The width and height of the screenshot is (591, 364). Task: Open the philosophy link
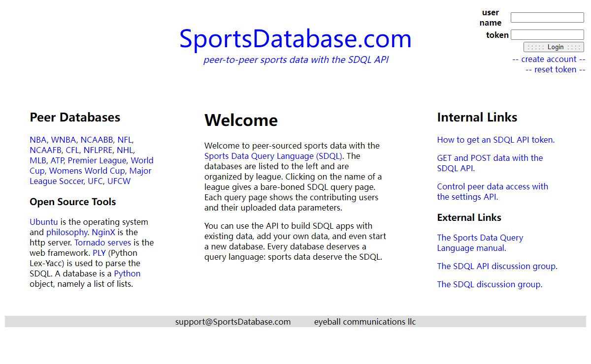coord(67,232)
